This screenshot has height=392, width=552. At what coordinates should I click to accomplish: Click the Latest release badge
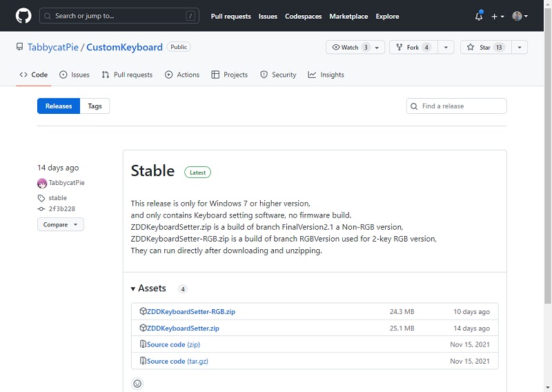tap(197, 173)
